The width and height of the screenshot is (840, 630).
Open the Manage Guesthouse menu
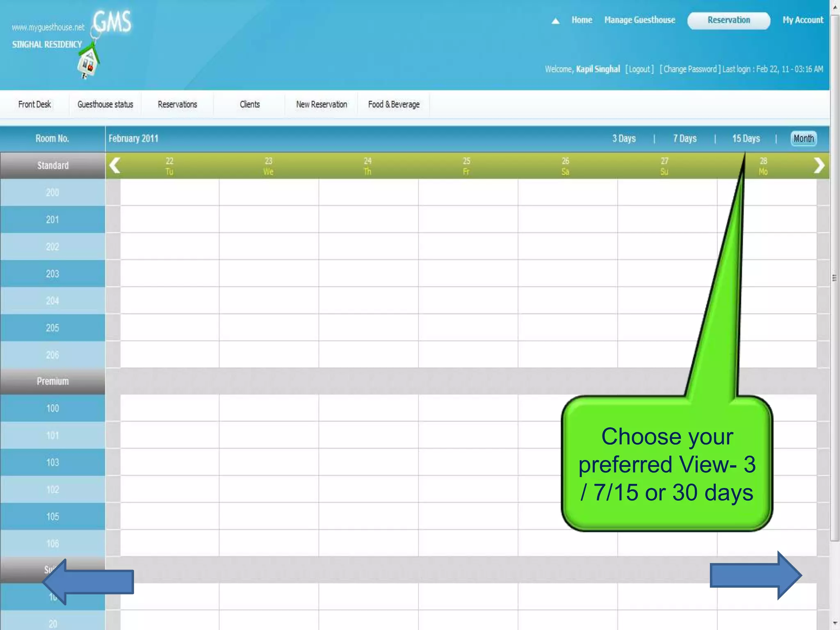pos(639,20)
